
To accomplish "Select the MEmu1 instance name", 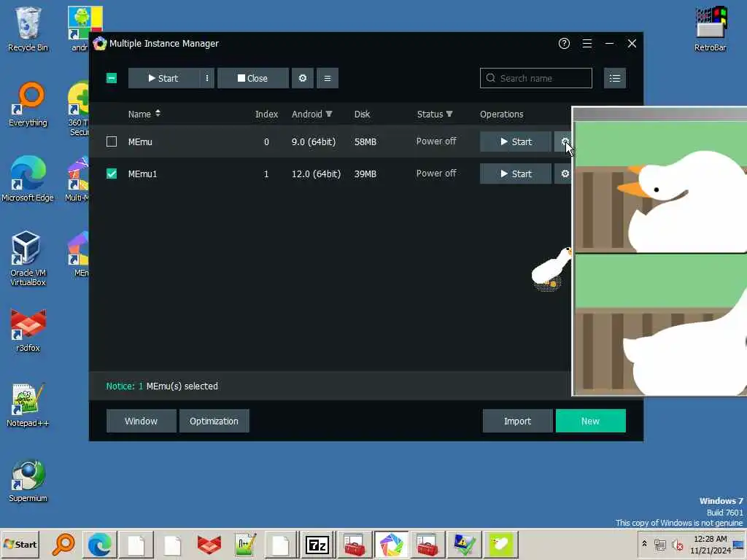I will [x=142, y=174].
